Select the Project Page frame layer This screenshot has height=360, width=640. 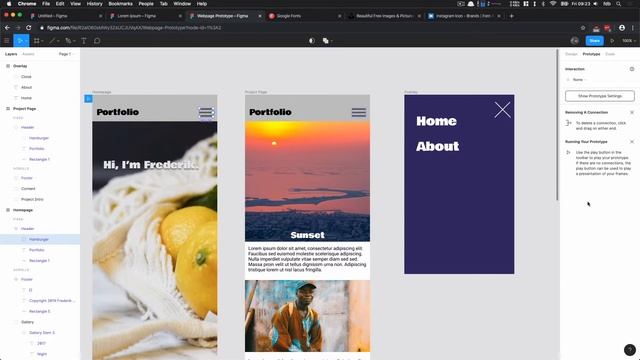tap(24, 109)
